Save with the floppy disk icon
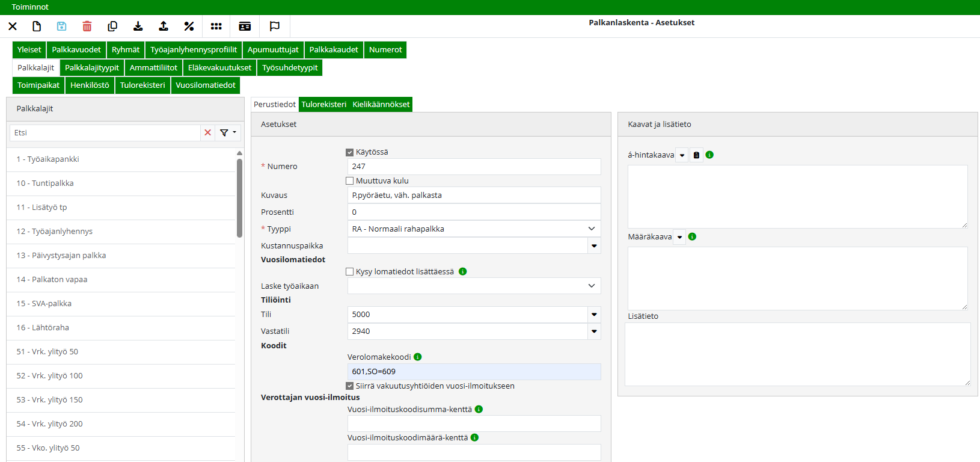980x462 pixels. tap(61, 26)
